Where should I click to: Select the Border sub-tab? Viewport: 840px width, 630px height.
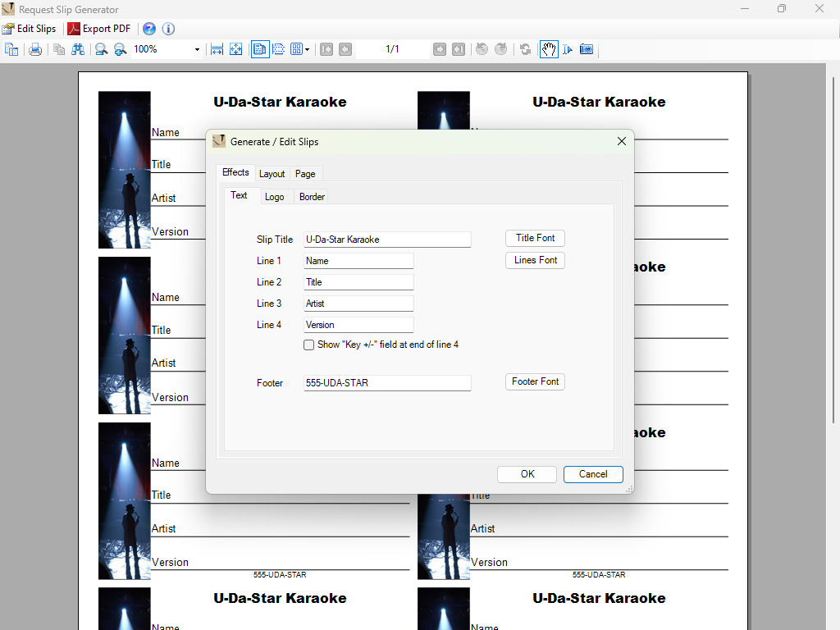pos(313,197)
